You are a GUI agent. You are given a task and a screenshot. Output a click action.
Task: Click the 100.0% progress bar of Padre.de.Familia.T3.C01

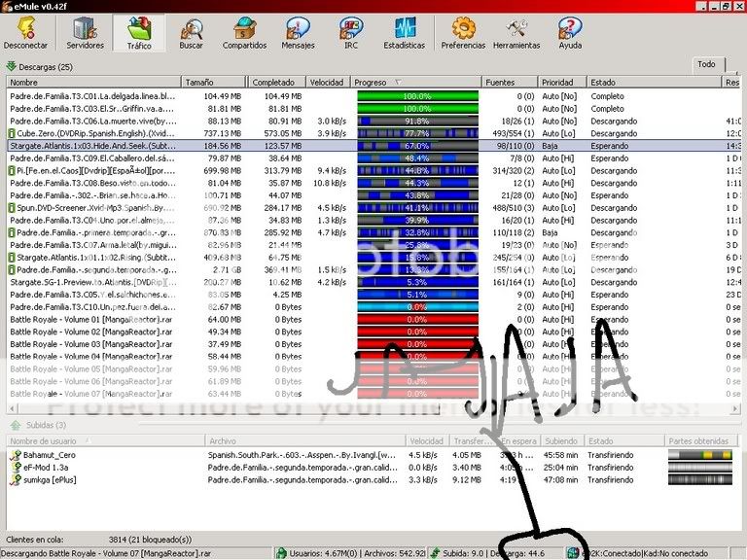tap(417, 96)
